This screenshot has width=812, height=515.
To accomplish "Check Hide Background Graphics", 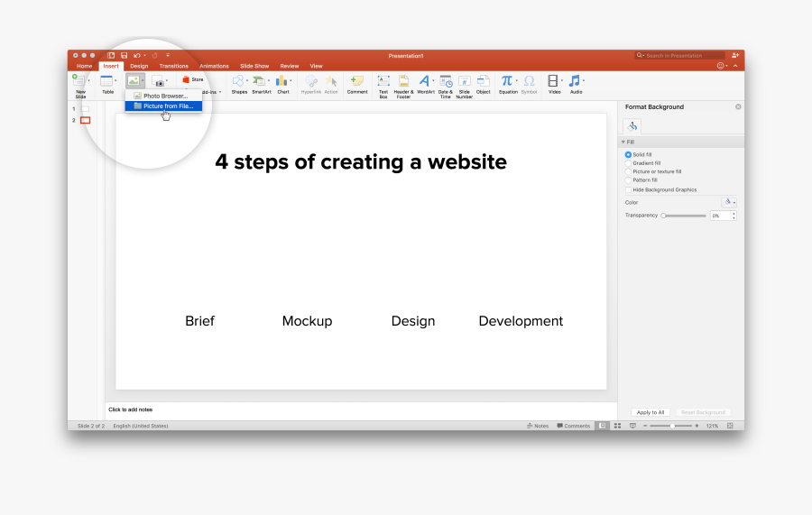I will point(628,190).
